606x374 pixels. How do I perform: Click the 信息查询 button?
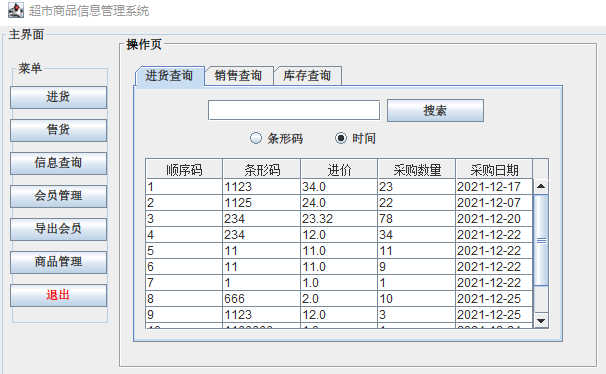[58, 163]
